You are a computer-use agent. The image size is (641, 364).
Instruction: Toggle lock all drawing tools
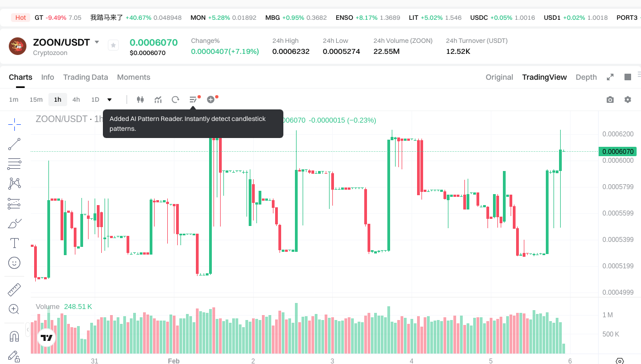click(14, 356)
